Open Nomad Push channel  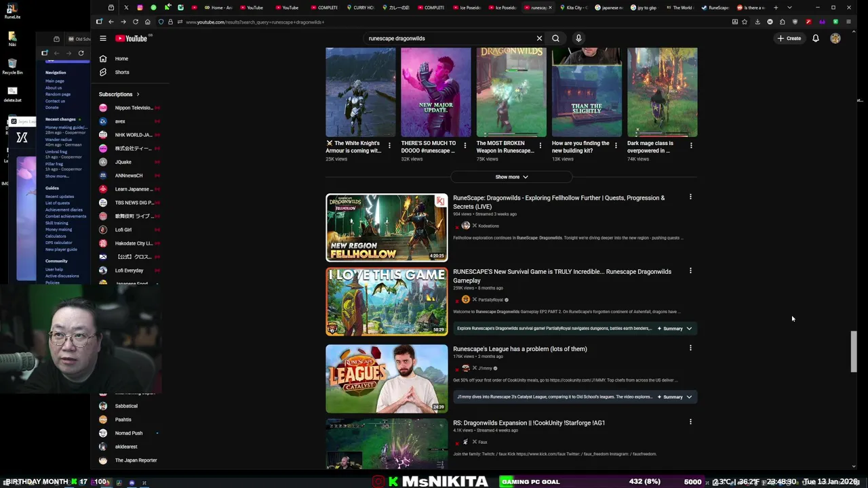[129, 433]
